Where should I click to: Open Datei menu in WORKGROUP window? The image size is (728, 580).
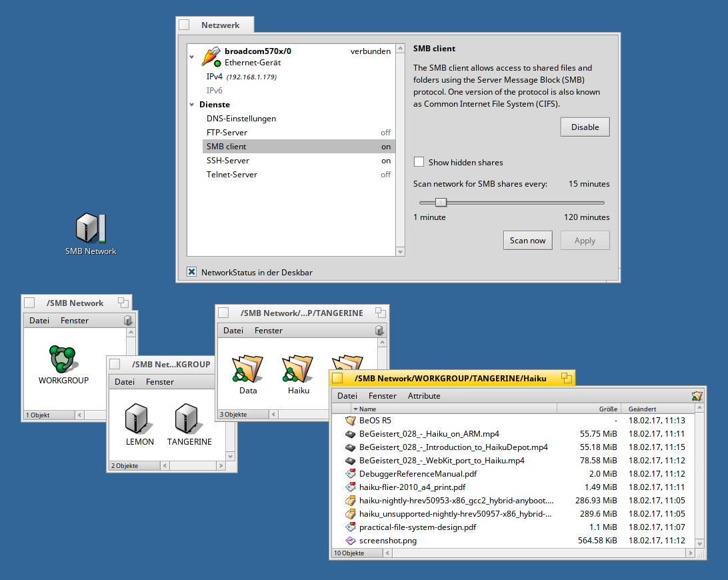pos(125,382)
